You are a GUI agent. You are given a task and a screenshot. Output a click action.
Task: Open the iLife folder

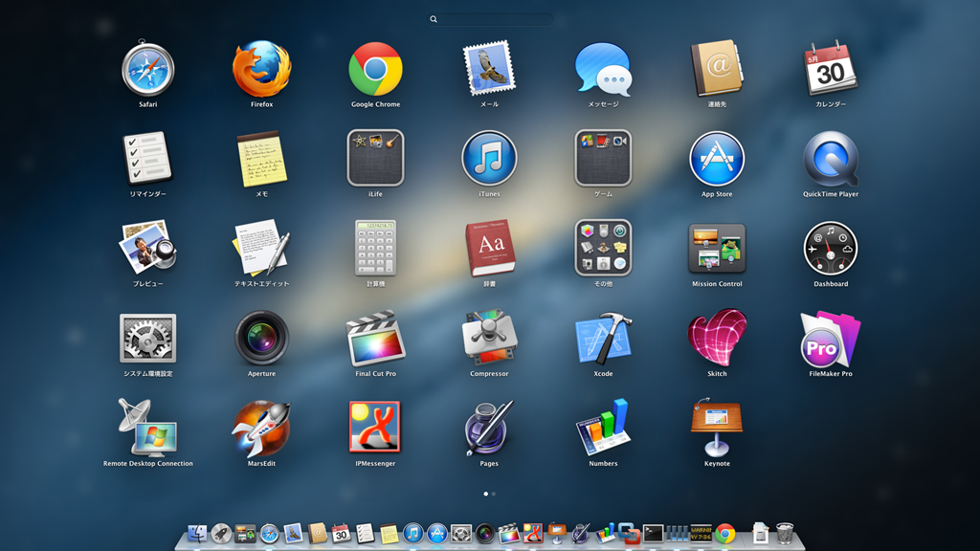pos(375,158)
